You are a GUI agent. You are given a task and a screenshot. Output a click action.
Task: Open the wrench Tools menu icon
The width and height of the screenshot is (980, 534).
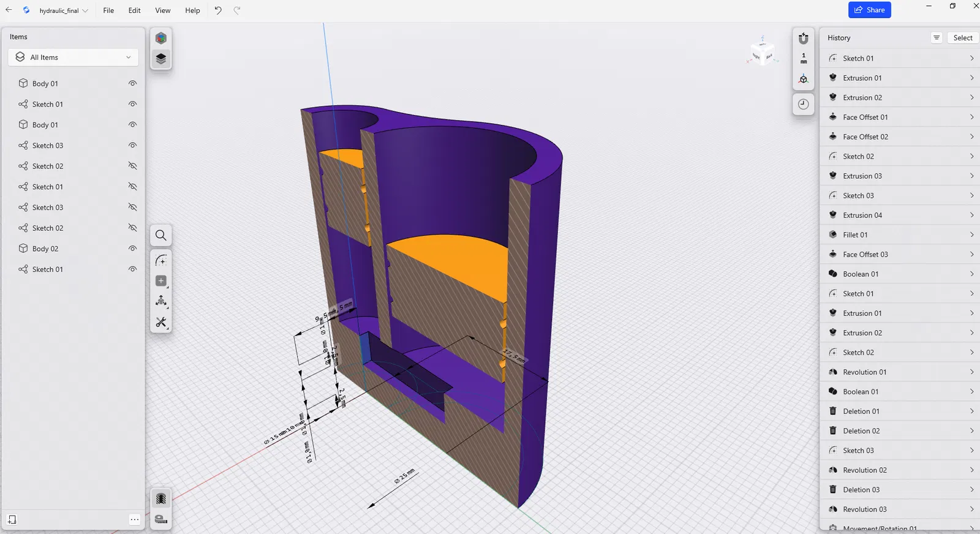click(161, 322)
